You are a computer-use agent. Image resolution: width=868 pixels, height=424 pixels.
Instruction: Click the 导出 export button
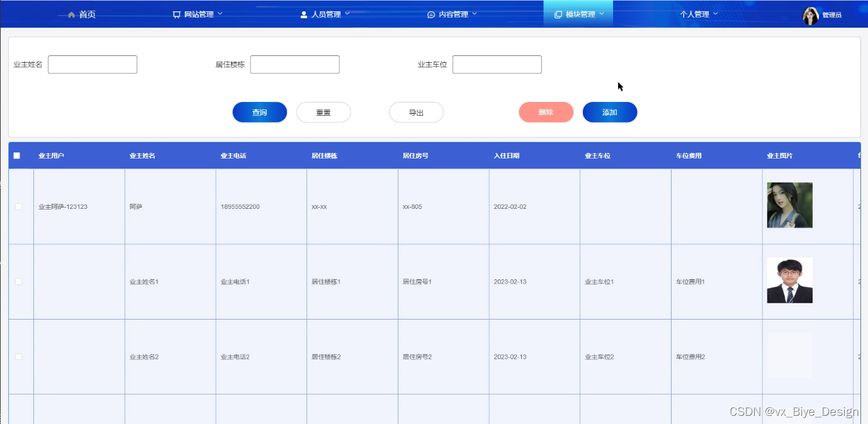(x=416, y=113)
